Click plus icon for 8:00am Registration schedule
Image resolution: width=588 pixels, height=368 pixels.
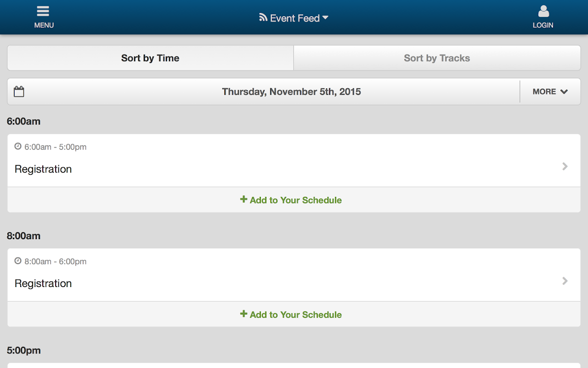coord(243,314)
